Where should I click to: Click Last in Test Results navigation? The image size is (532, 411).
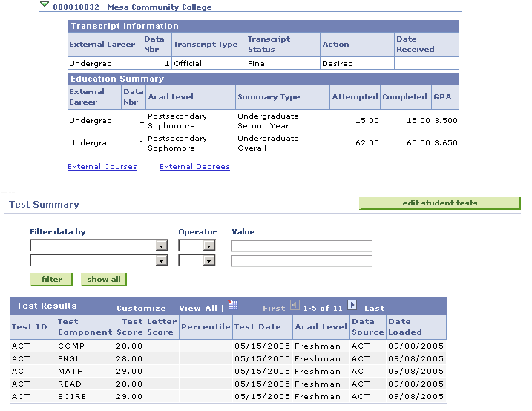tap(375, 309)
